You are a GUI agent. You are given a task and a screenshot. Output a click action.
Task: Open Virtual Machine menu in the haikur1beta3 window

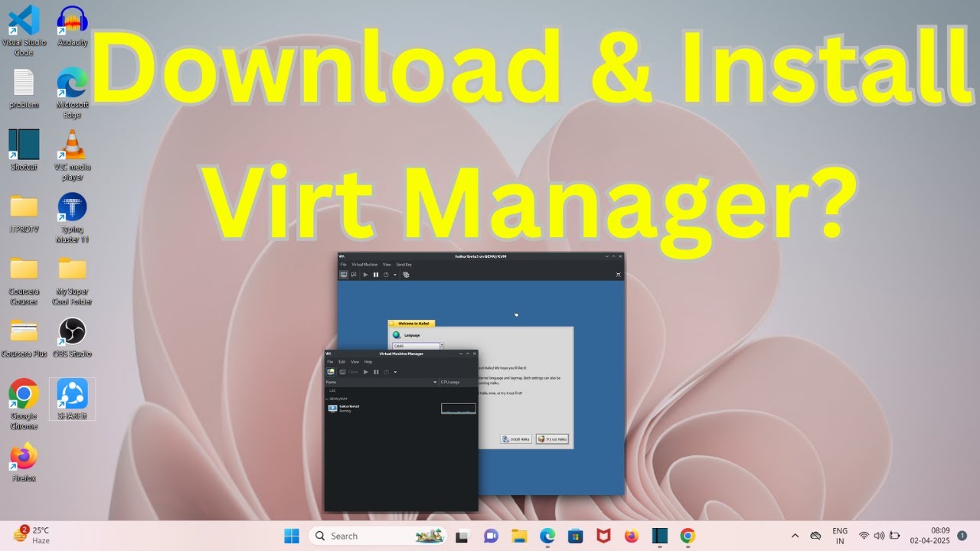point(364,264)
